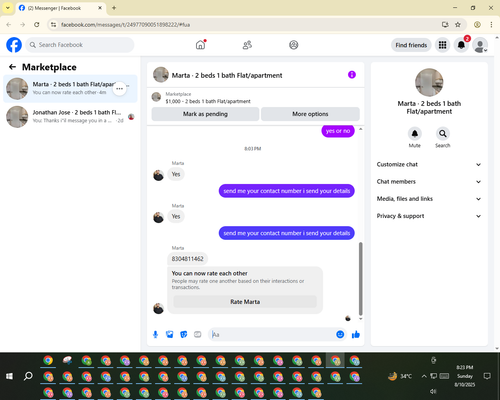Open the 34°C weather widget
The height and width of the screenshot is (400, 500).
pyautogui.click(x=400, y=376)
